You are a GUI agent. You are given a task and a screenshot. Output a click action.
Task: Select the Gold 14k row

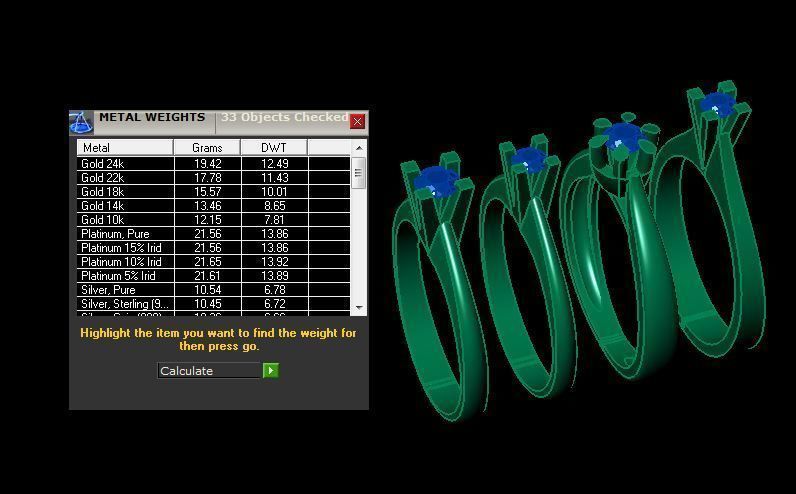214,206
